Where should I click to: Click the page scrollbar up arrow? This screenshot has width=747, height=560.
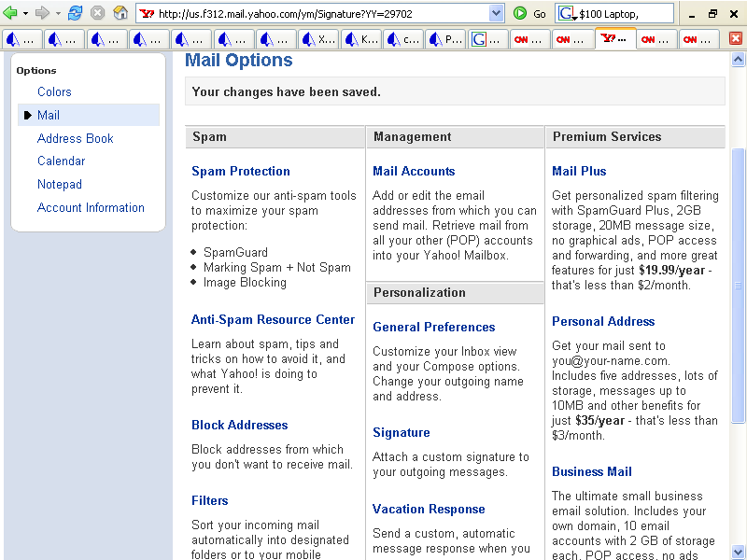(x=738, y=60)
